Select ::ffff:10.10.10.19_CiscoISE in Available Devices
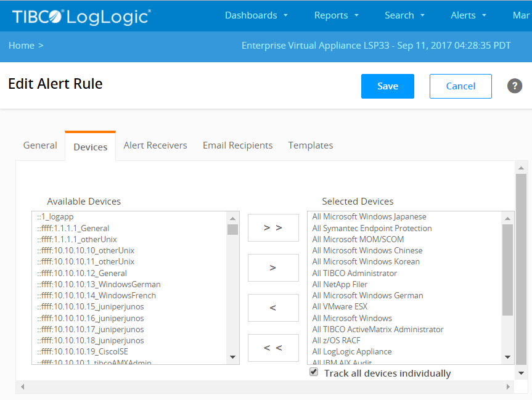This screenshot has width=532, height=400. pyautogui.click(x=82, y=351)
